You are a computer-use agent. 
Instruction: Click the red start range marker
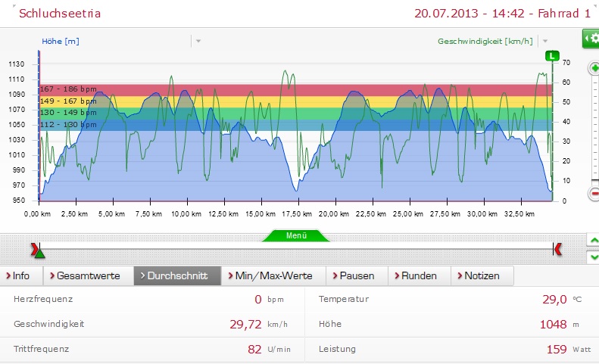34,248
